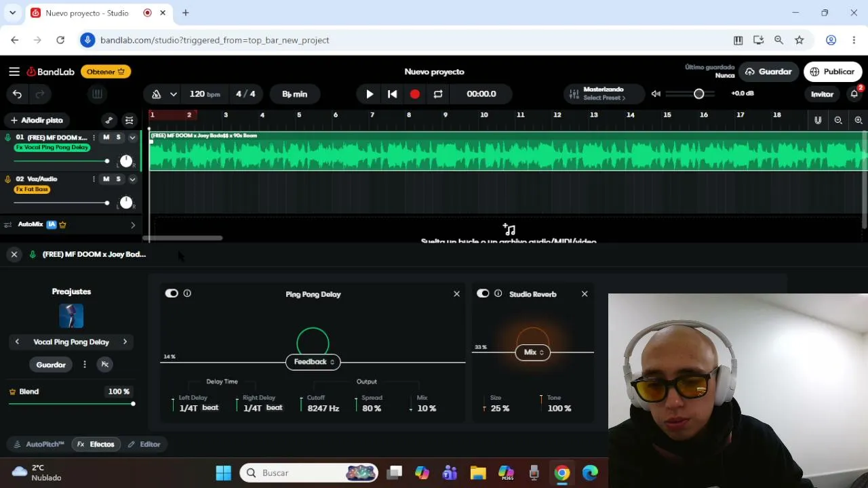Image resolution: width=868 pixels, height=488 pixels.
Task: Expand track 01 options chevron
Action: pos(132,138)
